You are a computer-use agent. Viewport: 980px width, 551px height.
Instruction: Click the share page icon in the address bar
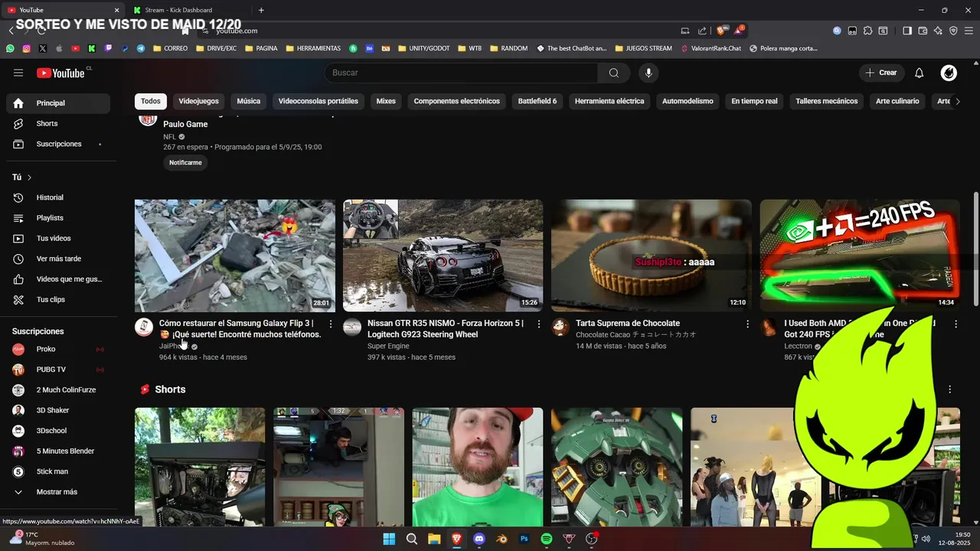[702, 31]
